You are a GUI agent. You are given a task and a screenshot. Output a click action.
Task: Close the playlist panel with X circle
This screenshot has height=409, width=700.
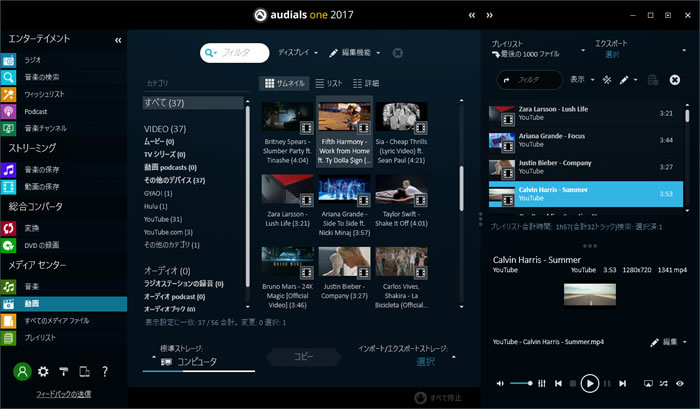pos(675,80)
